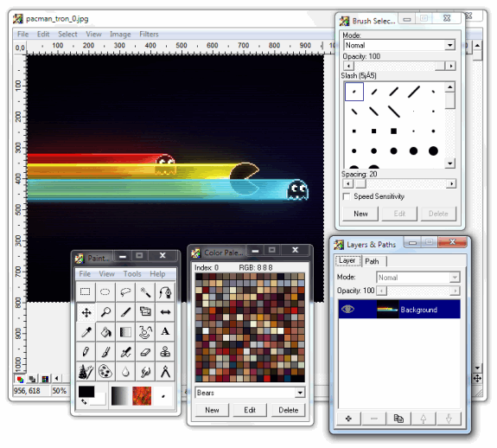This screenshot has width=497, height=448.
Task: Open the Help menu in Paint toolbox
Action: click(x=157, y=273)
